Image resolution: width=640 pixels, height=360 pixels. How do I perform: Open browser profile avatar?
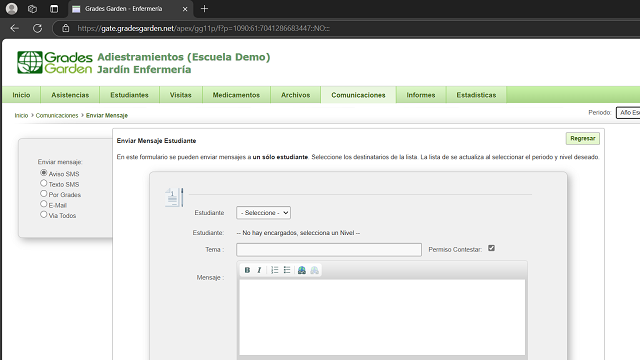(x=12, y=9)
